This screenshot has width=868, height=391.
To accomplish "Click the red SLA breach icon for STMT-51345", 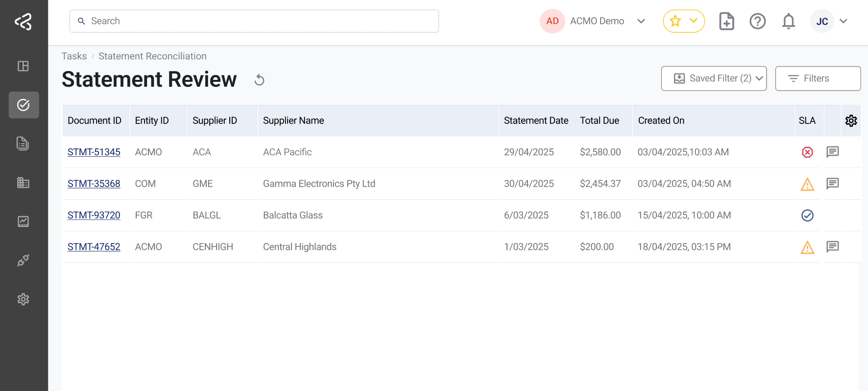I will [807, 152].
